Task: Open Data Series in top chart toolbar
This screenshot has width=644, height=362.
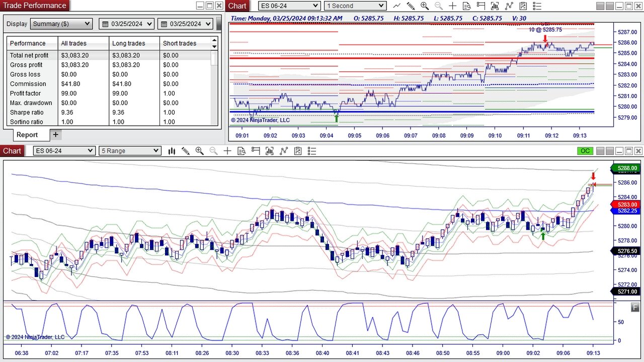Action: click(x=496, y=6)
